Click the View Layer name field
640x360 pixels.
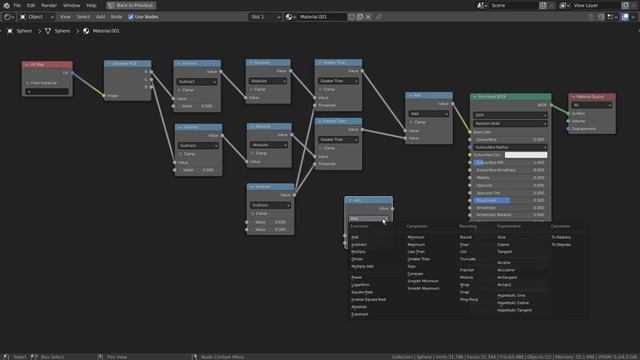click(x=596, y=5)
